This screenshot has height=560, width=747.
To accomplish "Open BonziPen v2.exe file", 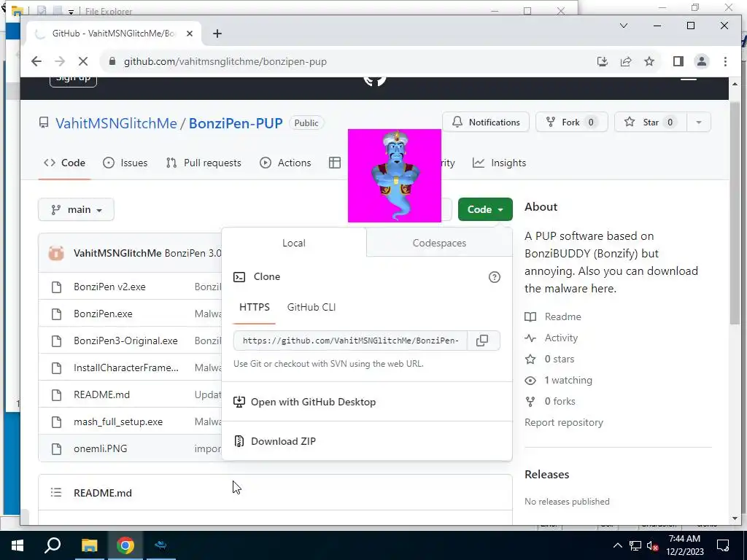I will pos(109,287).
